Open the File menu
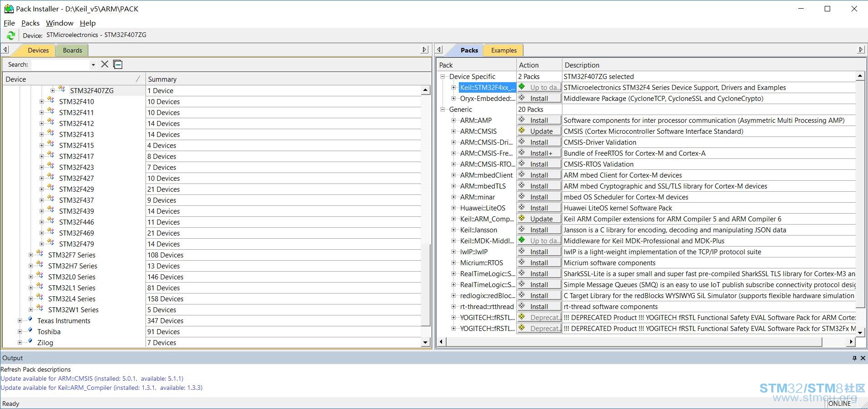Image resolution: width=868 pixels, height=409 pixels. pos(9,23)
